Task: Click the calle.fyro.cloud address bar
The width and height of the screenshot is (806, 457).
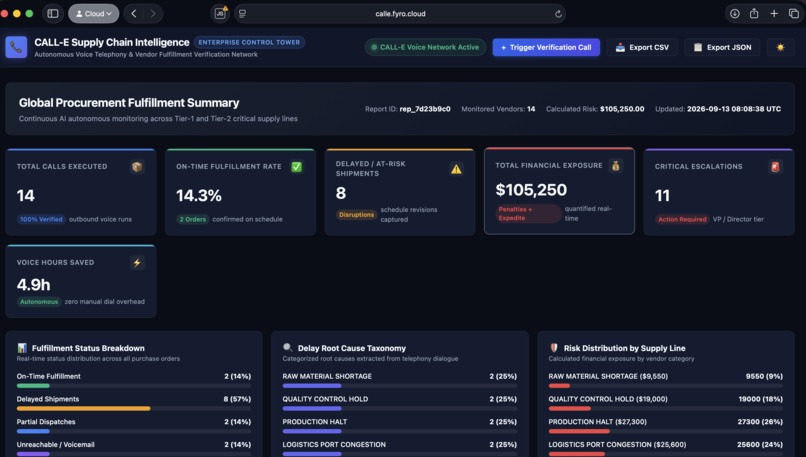Action: [400, 14]
